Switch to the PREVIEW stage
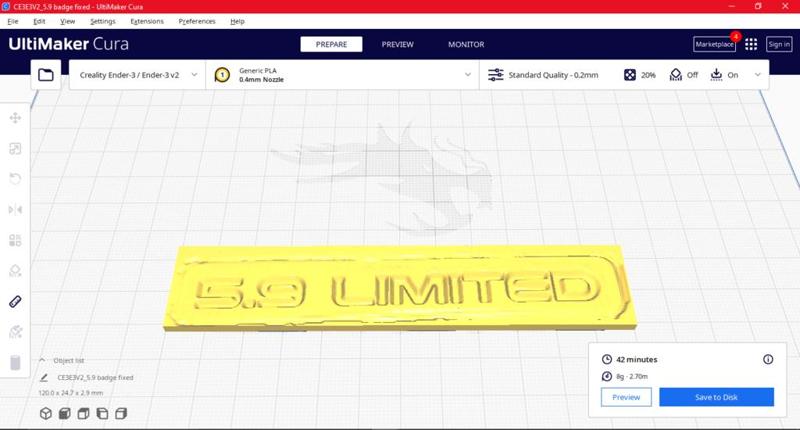Viewport: 800px width, 430px height. pyautogui.click(x=397, y=44)
